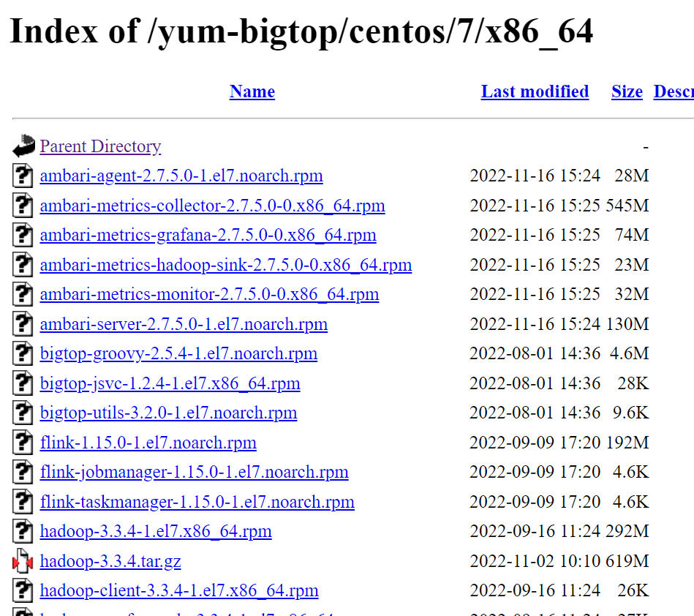Sort listing by Size column
Image resolution: width=694 pixels, height=616 pixels.
(627, 91)
